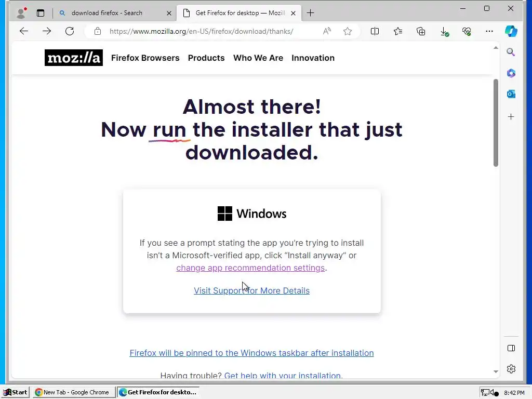Minimize the Edge window
532x399 pixels.
pos(463,8)
